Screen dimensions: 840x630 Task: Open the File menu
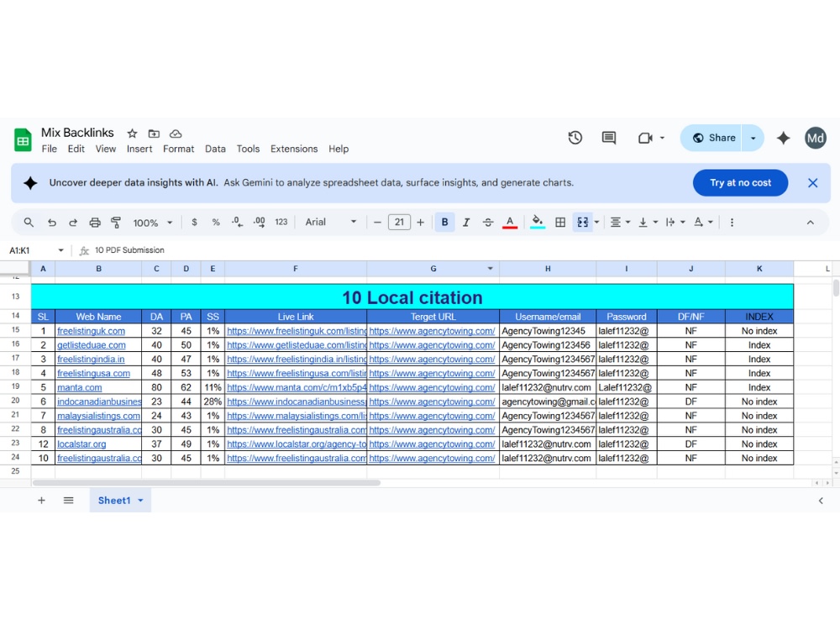[50, 149]
